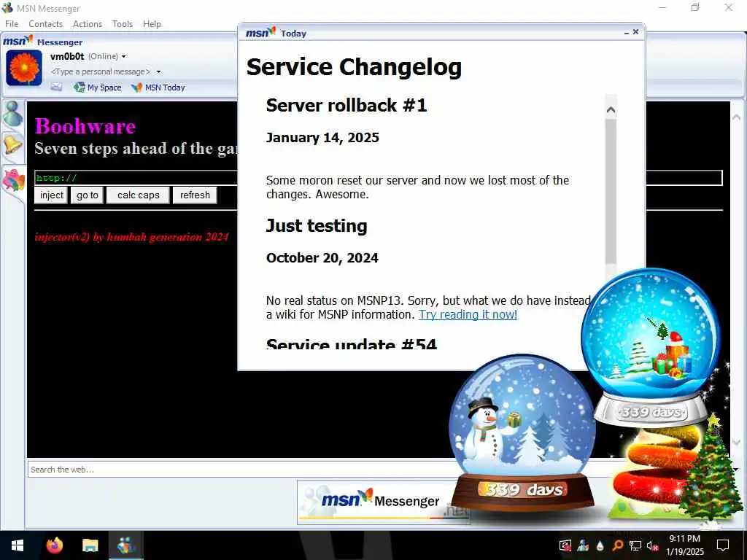Open the Windows Start menu
This screenshot has height=560, width=747.
pyautogui.click(x=18, y=545)
